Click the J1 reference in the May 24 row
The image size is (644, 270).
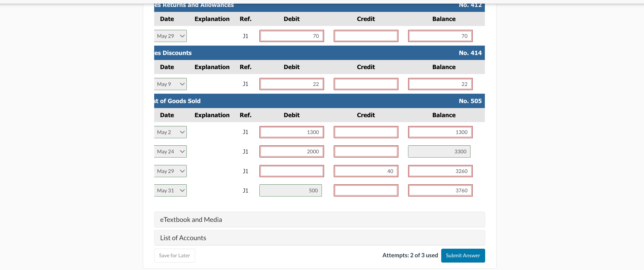coord(245,151)
